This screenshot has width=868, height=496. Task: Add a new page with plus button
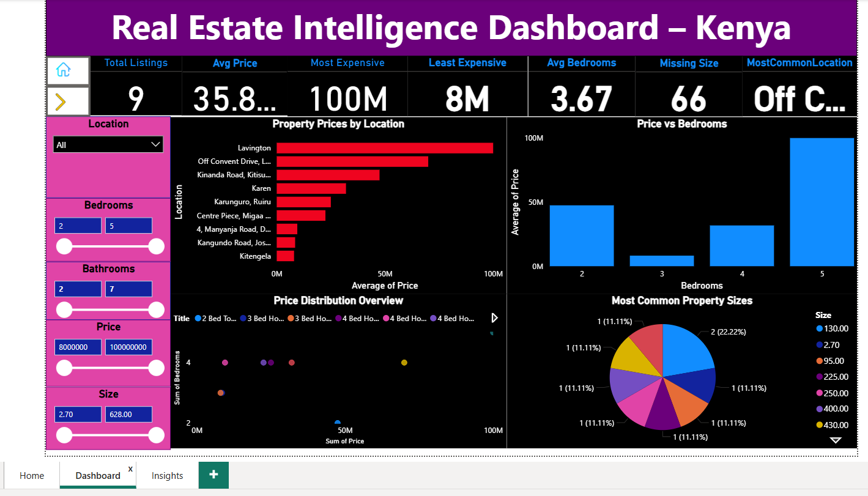[213, 475]
